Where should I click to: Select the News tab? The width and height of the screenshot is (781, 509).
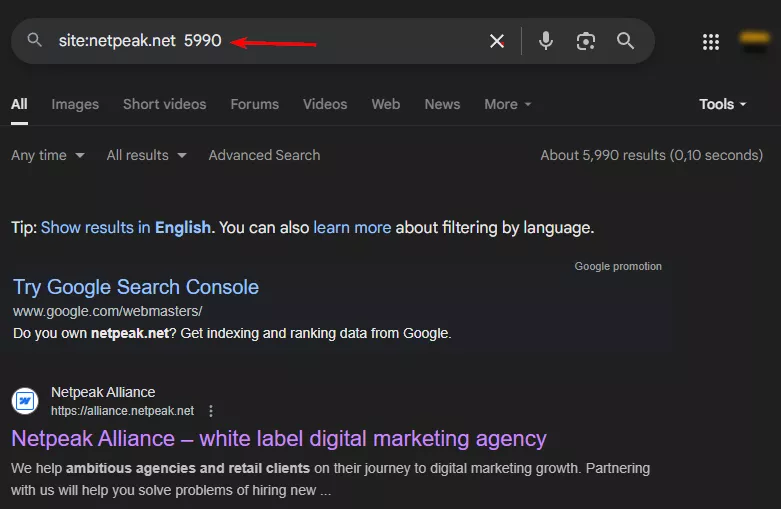[442, 104]
